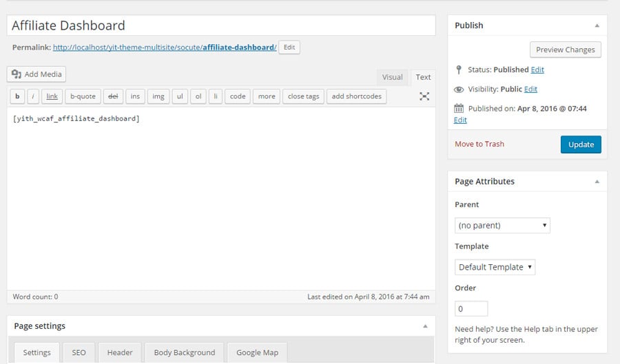Open the affiliate-dashboard permalink URL
This screenshot has height=364, width=620.
pyautogui.click(x=165, y=47)
